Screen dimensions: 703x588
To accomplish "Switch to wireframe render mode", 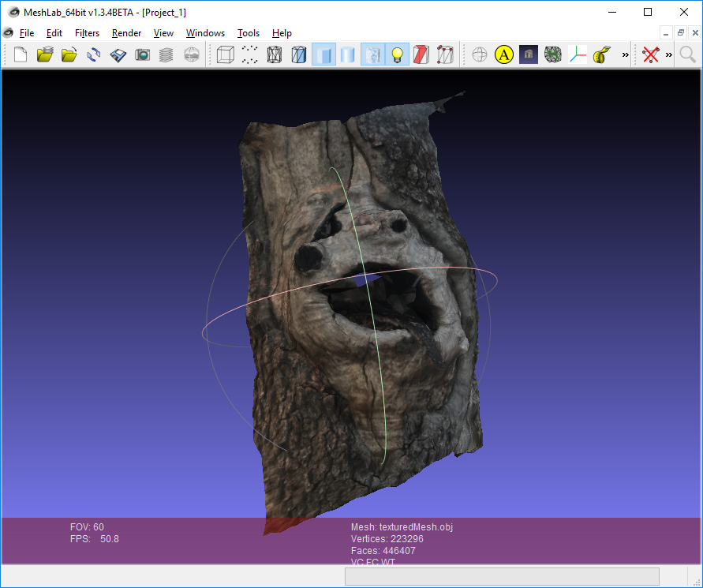I will (275, 54).
